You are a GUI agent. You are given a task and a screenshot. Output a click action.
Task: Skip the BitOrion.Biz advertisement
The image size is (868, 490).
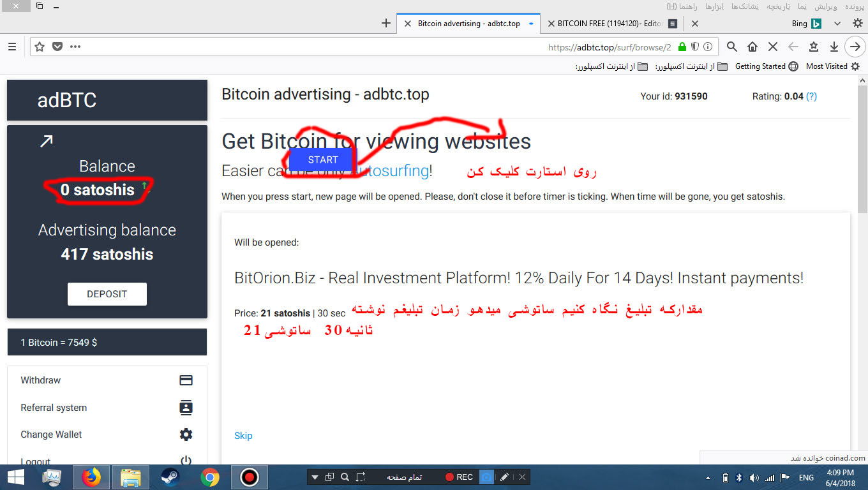coord(243,436)
